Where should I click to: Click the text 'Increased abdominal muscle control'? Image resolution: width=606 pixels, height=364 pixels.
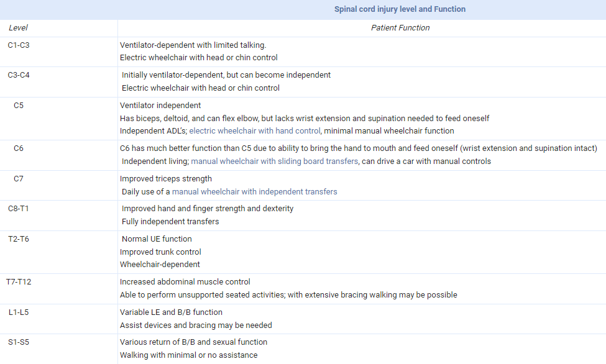pyautogui.click(x=185, y=282)
